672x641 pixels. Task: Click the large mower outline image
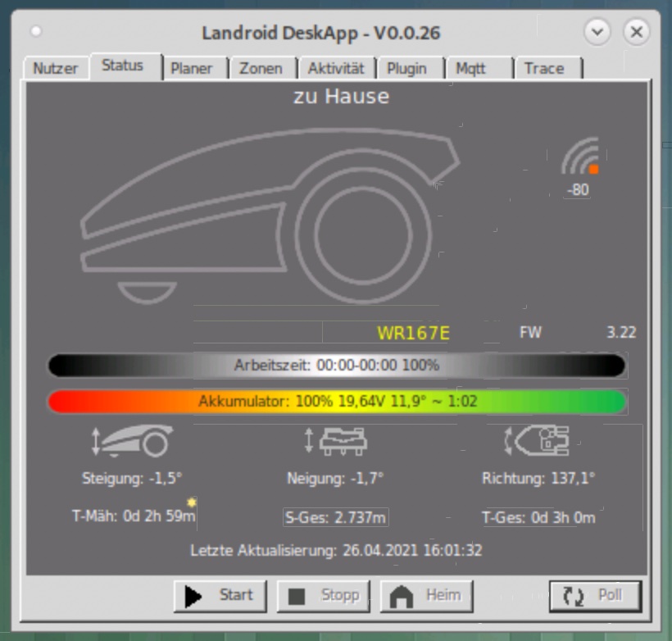tap(270, 216)
